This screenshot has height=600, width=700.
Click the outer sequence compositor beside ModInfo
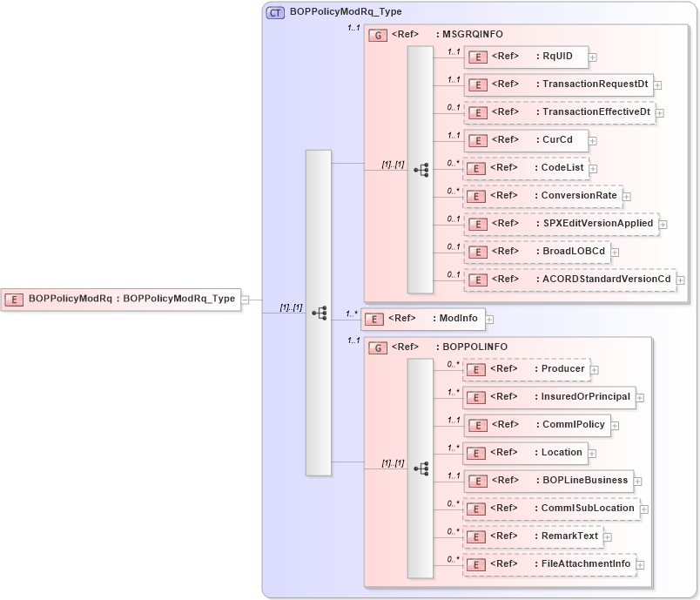point(320,312)
